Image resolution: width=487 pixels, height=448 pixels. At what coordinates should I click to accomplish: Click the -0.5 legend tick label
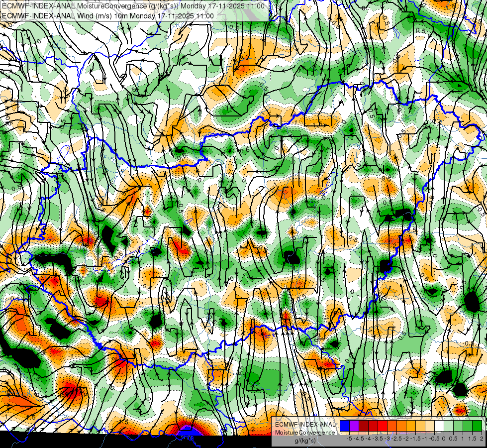[x=434, y=439]
